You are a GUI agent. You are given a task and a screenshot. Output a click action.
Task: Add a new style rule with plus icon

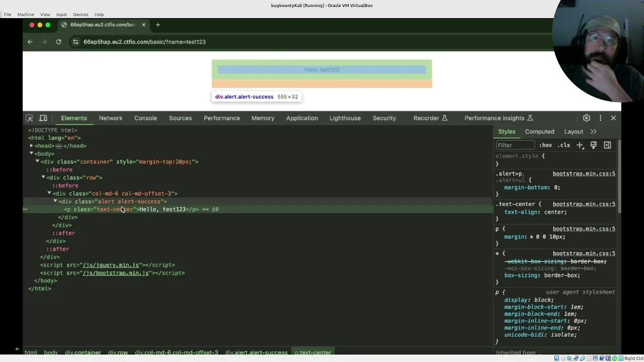click(x=580, y=145)
